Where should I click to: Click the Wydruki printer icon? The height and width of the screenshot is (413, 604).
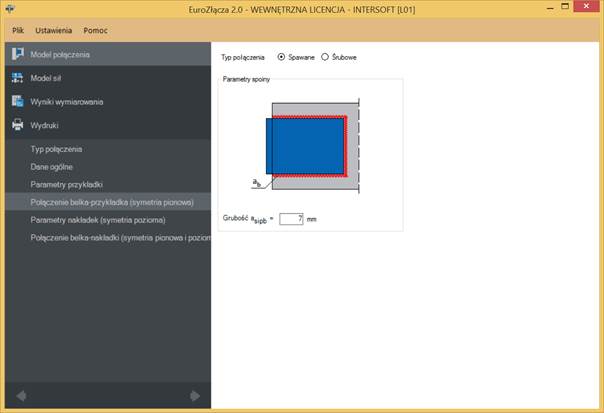(17, 125)
